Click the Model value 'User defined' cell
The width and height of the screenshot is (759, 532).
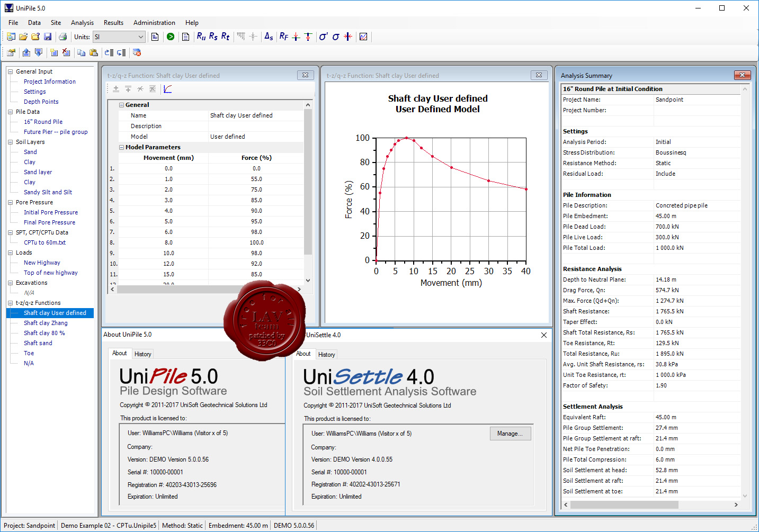pyautogui.click(x=256, y=137)
